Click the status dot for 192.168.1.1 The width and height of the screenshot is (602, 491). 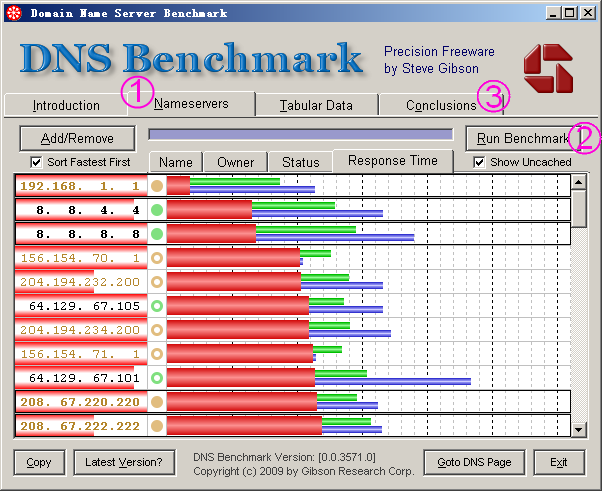click(x=157, y=186)
